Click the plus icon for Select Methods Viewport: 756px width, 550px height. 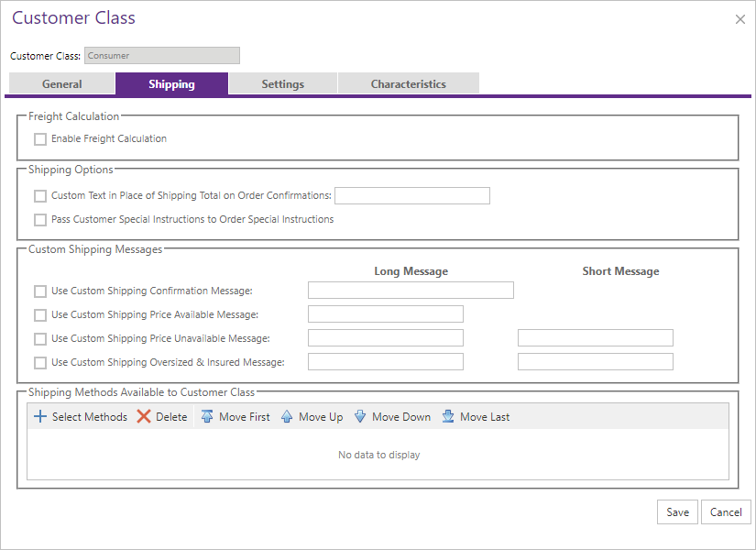click(x=40, y=416)
